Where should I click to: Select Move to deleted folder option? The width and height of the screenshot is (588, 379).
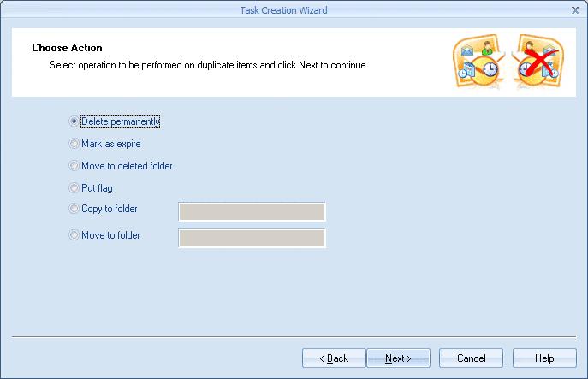click(74, 166)
